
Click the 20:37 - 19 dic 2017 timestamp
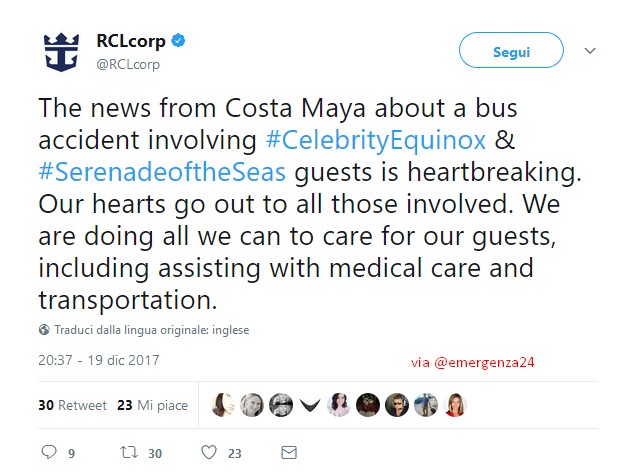[x=99, y=360]
